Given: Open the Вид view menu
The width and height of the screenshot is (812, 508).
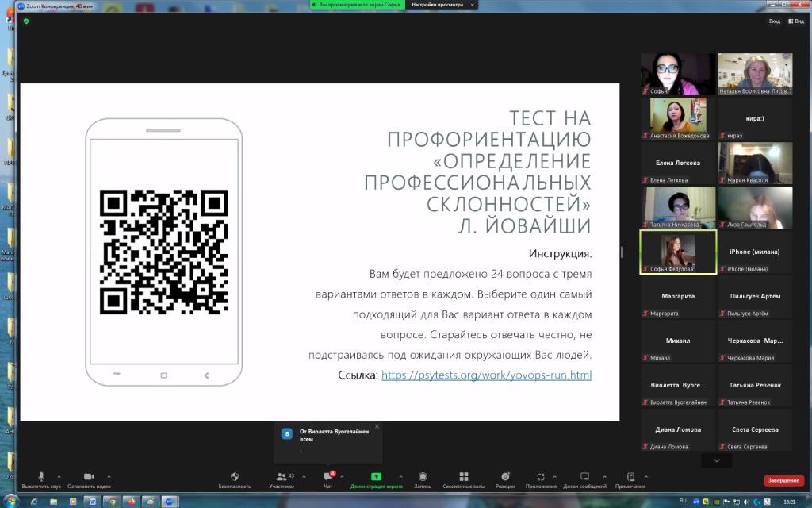Looking at the screenshot, I should pyautogui.click(x=796, y=21).
